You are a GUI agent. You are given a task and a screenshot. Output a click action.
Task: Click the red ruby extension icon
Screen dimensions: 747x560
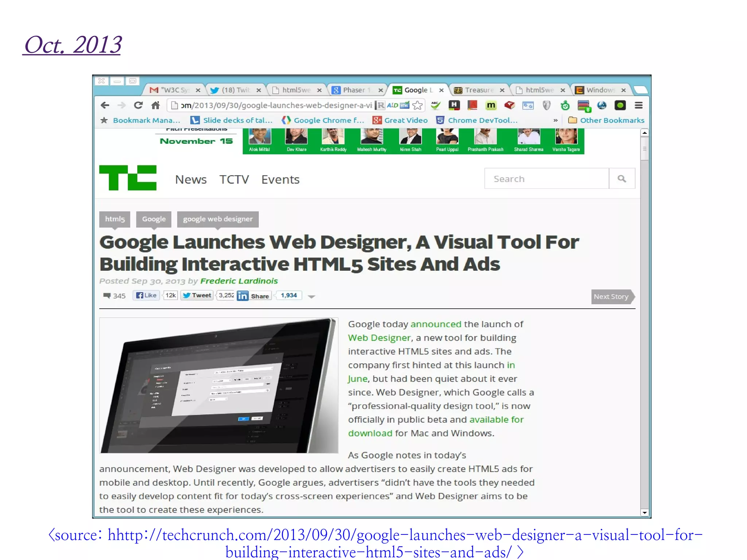(510, 105)
